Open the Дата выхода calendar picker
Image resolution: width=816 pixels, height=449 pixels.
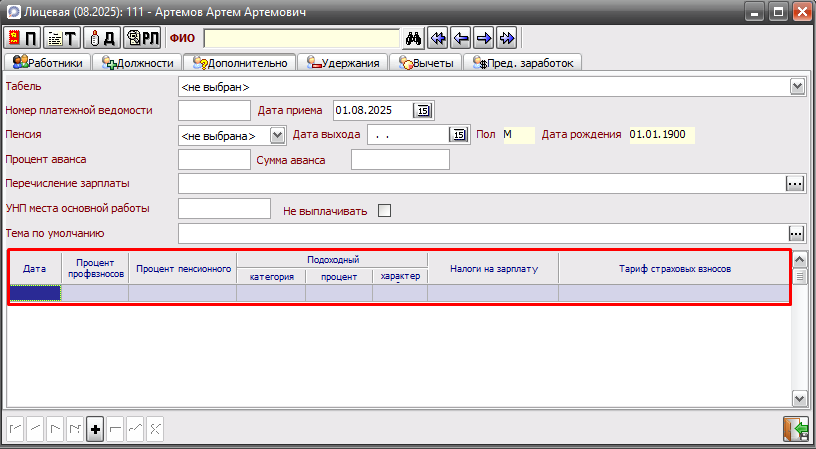[x=459, y=135]
